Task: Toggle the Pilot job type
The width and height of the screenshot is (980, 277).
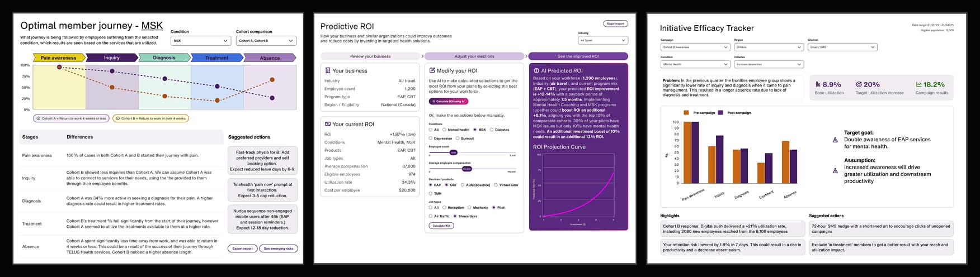Action: click(x=494, y=207)
